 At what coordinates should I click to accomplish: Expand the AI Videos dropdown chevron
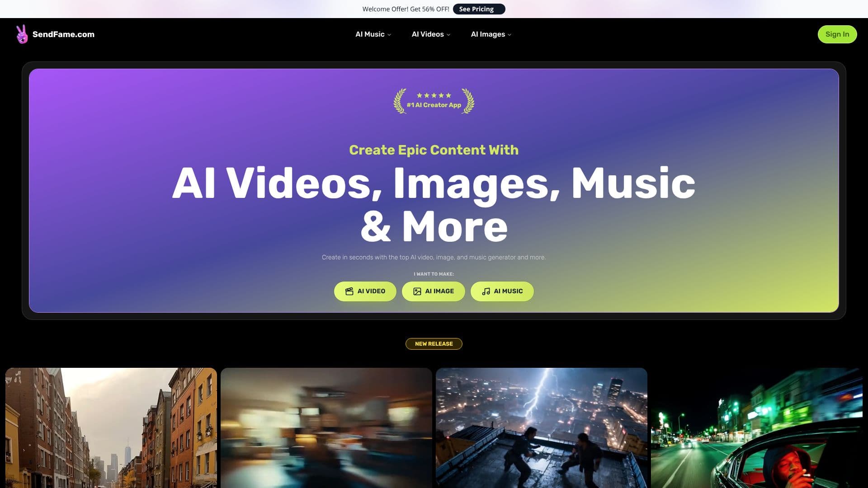tap(448, 35)
